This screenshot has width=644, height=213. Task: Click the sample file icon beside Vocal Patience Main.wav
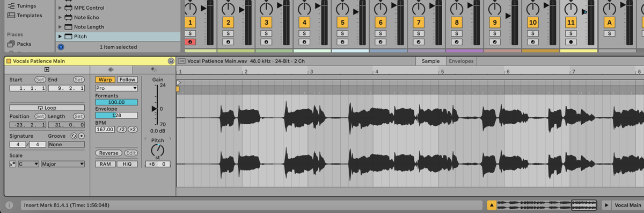(x=181, y=61)
